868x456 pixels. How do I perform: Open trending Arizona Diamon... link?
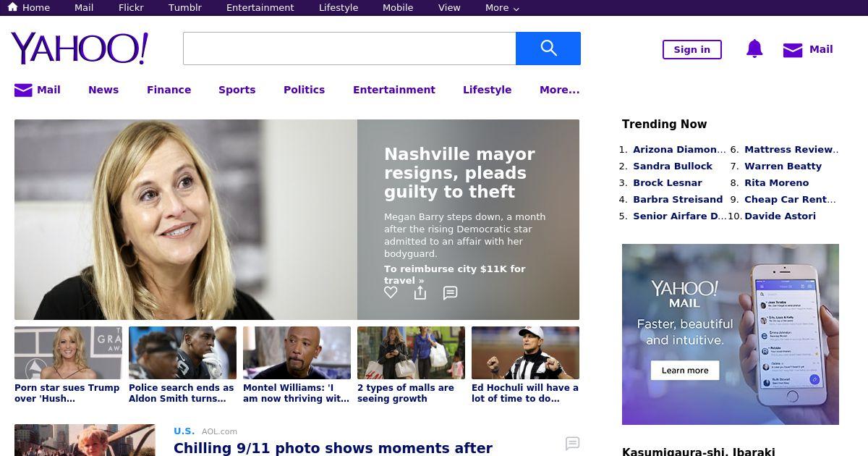679,150
